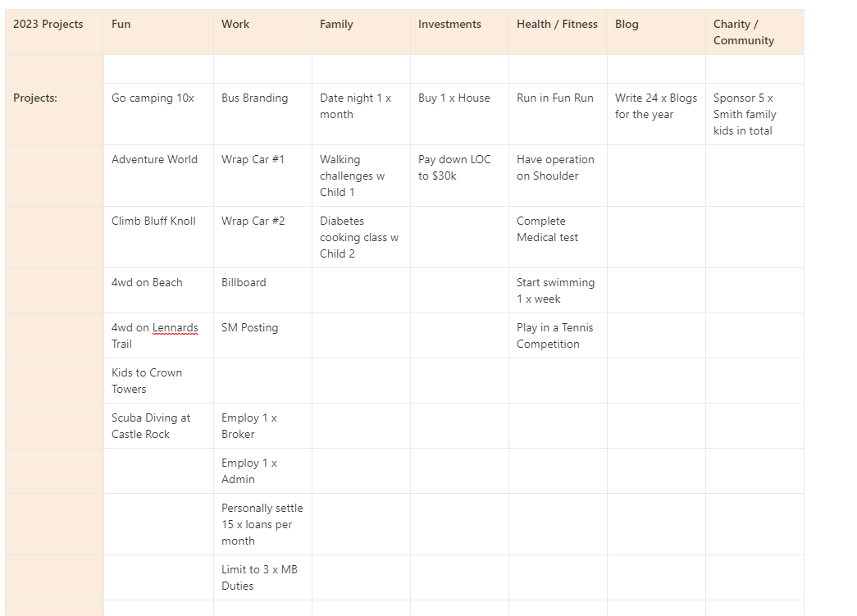Click the 'Go camping 10x' cell

point(158,114)
